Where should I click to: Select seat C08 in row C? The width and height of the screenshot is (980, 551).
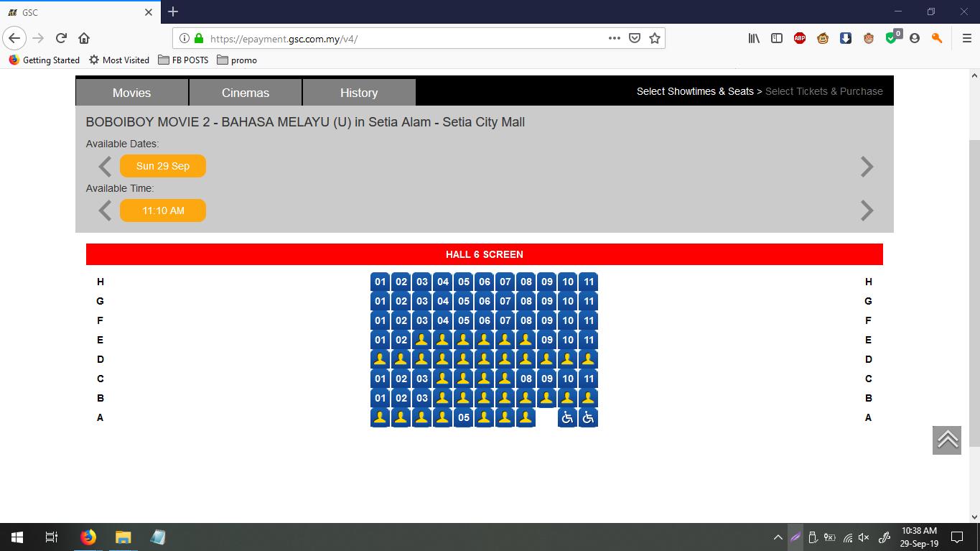526,379
